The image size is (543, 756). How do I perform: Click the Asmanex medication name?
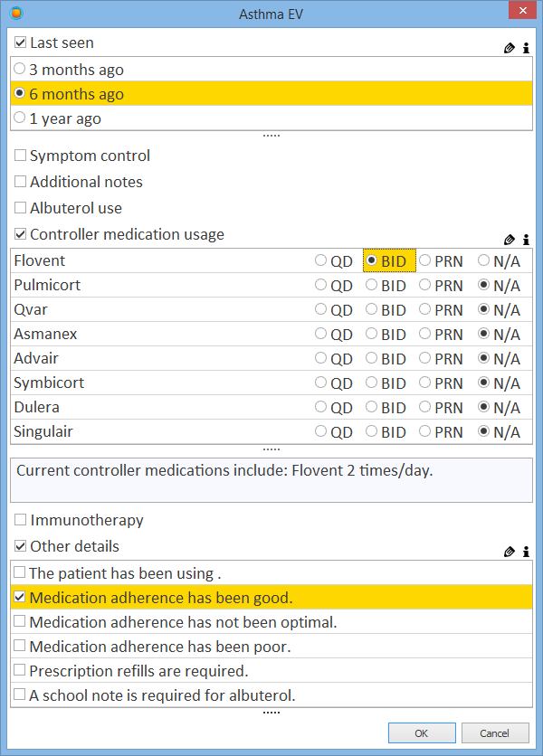tap(45, 334)
